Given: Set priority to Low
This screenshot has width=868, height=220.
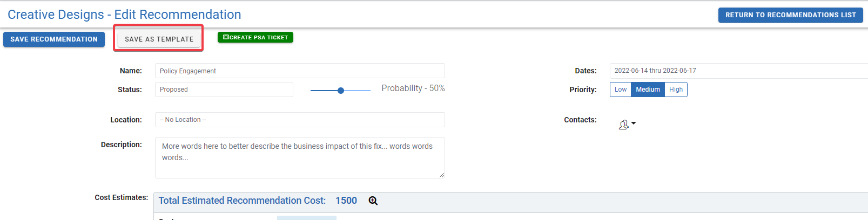Looking at the screenshot, I should pos(621,90).
